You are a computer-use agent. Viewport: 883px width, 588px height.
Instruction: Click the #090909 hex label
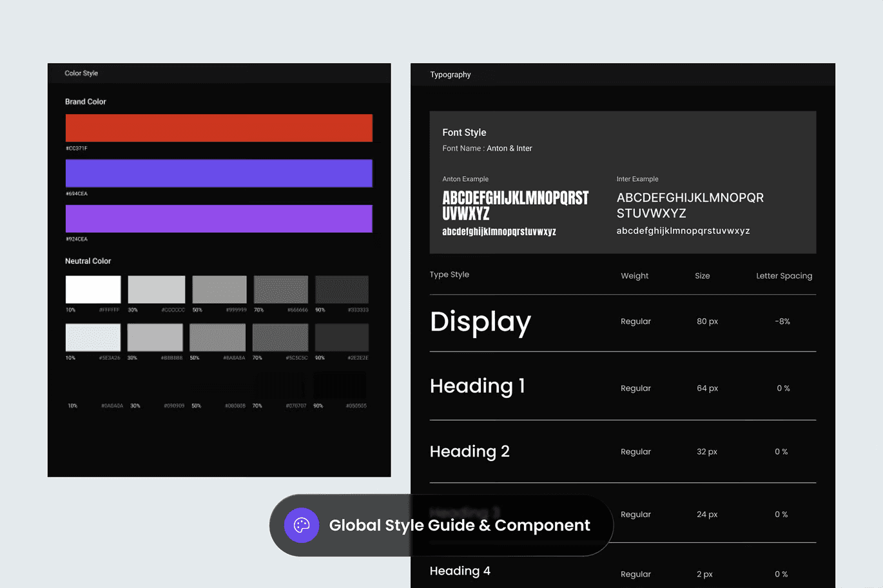(x=174, y=406)
